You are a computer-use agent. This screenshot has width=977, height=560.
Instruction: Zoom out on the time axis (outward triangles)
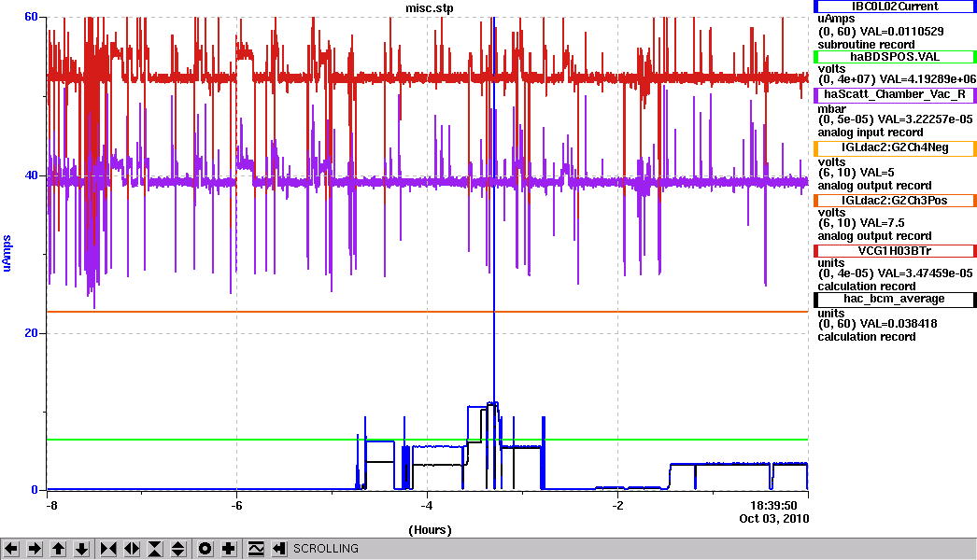pyautogui.click(x=132, y=549)
